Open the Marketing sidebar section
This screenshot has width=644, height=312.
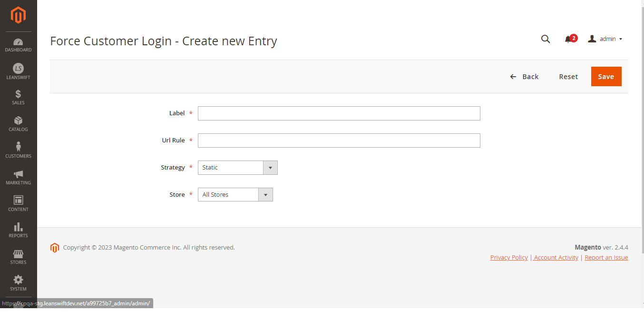(x=18, y=177)
